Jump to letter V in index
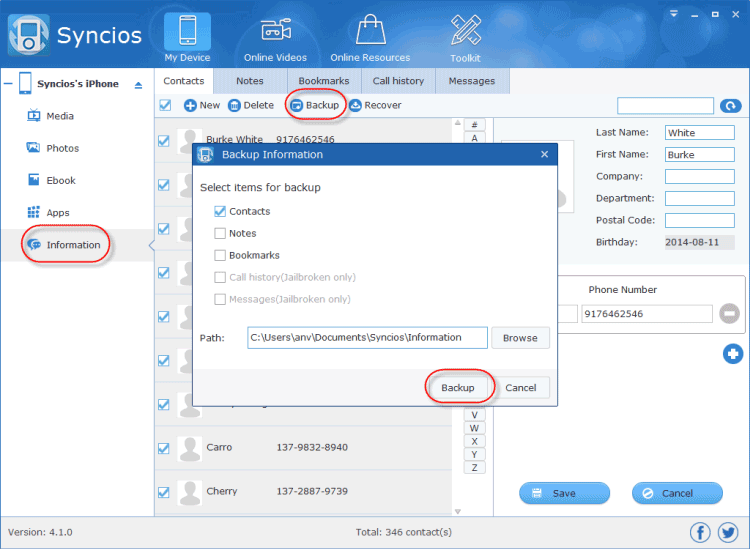750x549 pixels. 474,415
